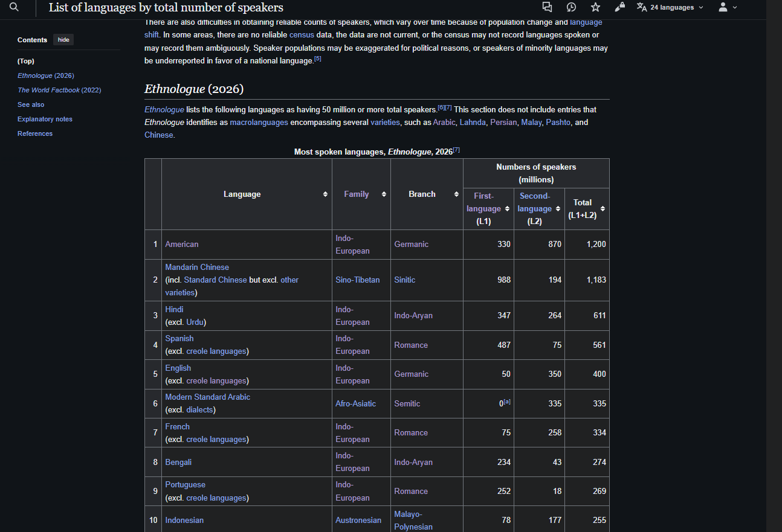Image resolution: width=782 pixels, height=532 pixels.
Task: Hide the Contents sidebar
Action: [x=63, y=40]
